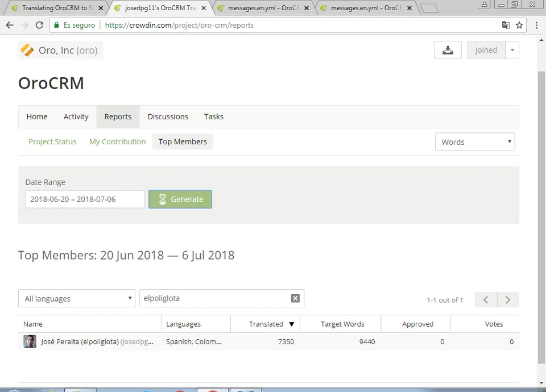This screenshot has height=392, width=546.
Task: Close the Translating OroCRM tab
Action: point(101,8)
